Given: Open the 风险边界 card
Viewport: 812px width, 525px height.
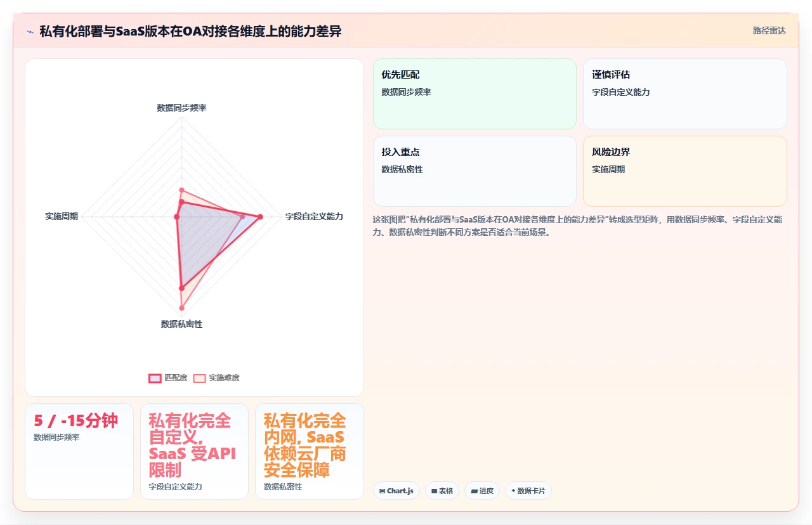Looking at the screenshot, I should (685, 171).
